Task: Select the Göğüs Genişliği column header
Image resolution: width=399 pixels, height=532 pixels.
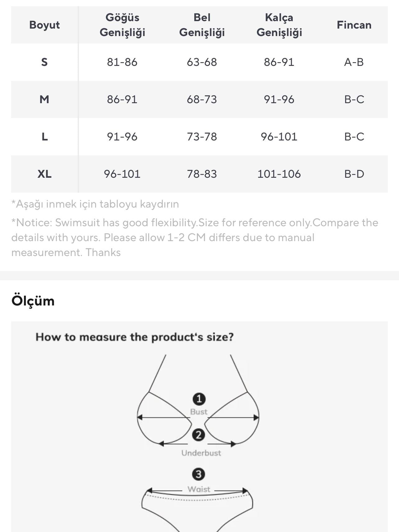Action: (x=122, y=25)
